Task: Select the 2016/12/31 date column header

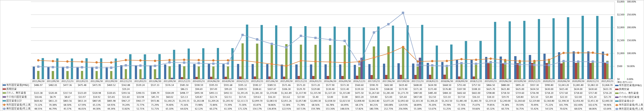Action: point(359,81)
